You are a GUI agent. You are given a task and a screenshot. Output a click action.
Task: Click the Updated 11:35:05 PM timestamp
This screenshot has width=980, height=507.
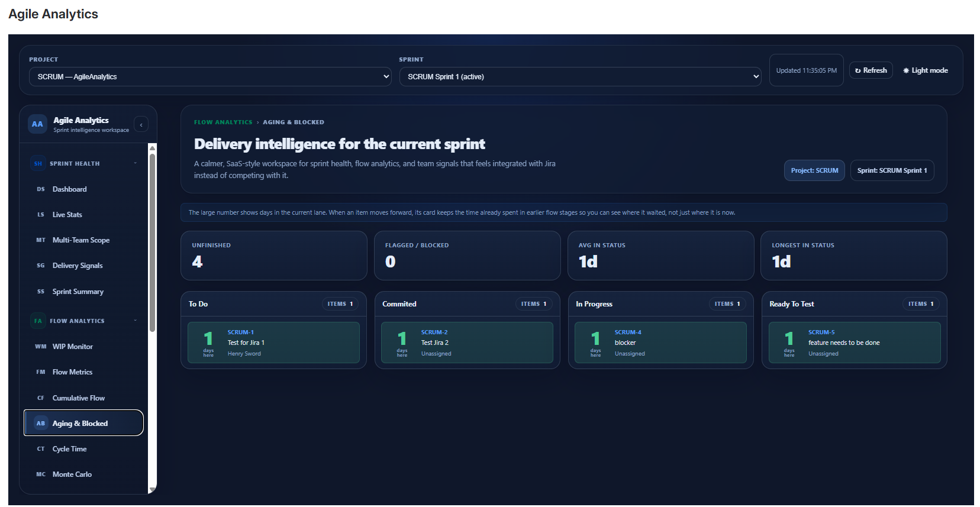click(807, 70)
